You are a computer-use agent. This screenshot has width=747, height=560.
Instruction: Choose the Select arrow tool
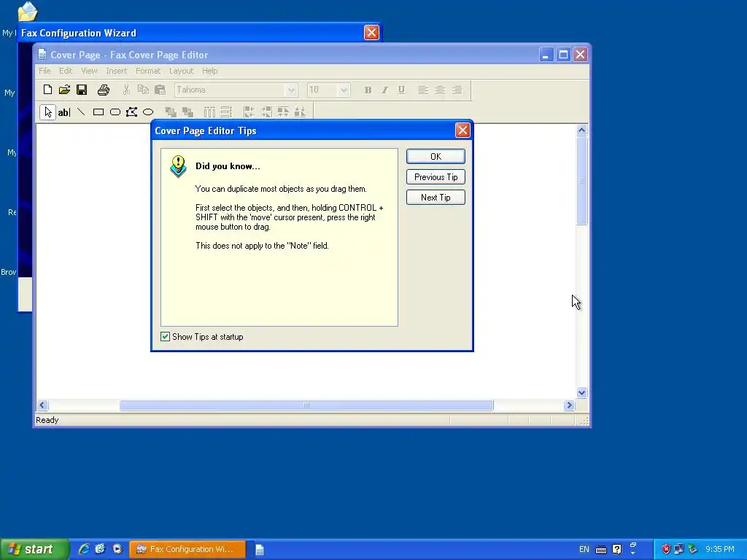click(47, 112)
